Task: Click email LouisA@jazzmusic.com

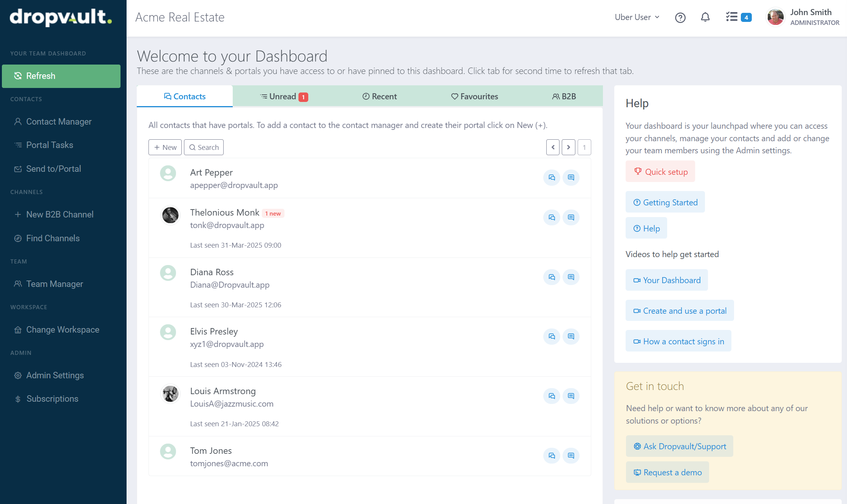Action: click(x=232, y=404)
